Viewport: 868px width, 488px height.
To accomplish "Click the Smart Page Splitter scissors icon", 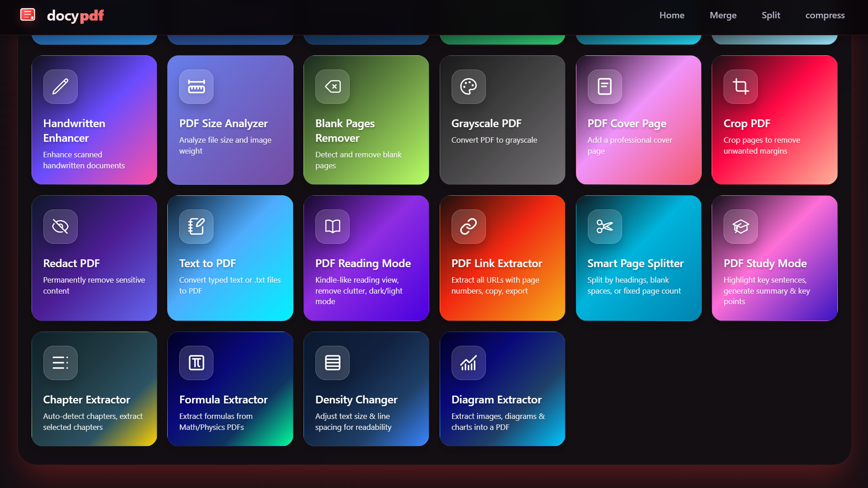I will (604, 226).
